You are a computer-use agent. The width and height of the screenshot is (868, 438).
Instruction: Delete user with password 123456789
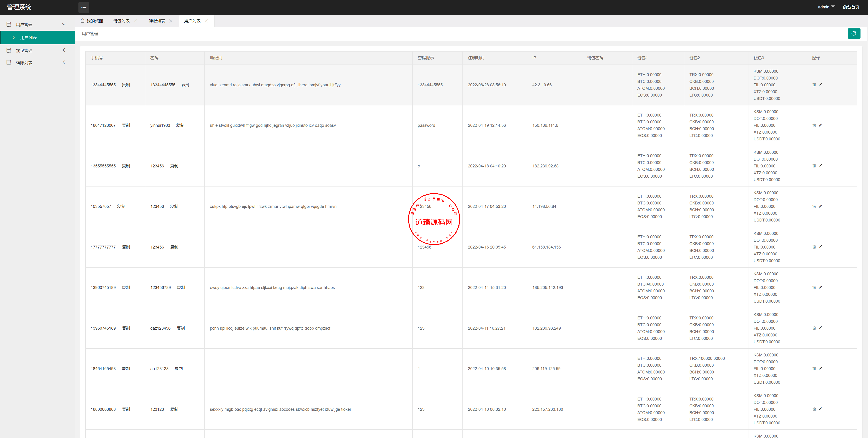tap(814, 288)
